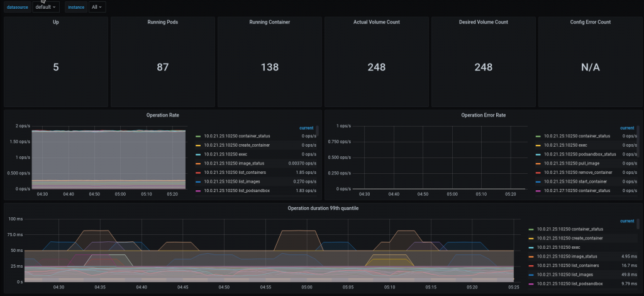Toggle list_containers series in Operation Rate legend

[x=235, y=173]
